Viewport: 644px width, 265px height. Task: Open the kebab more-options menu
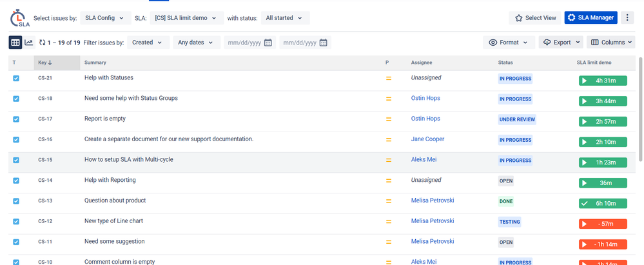click(x=627, y=17)
